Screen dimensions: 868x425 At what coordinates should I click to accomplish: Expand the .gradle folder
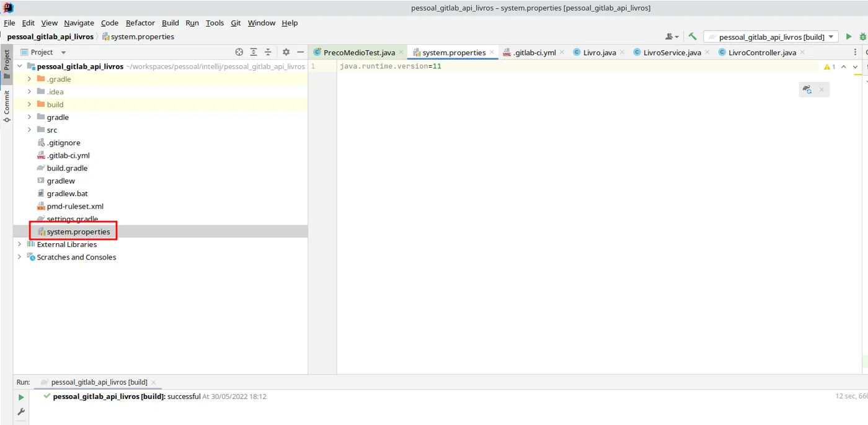coord(29,79)
